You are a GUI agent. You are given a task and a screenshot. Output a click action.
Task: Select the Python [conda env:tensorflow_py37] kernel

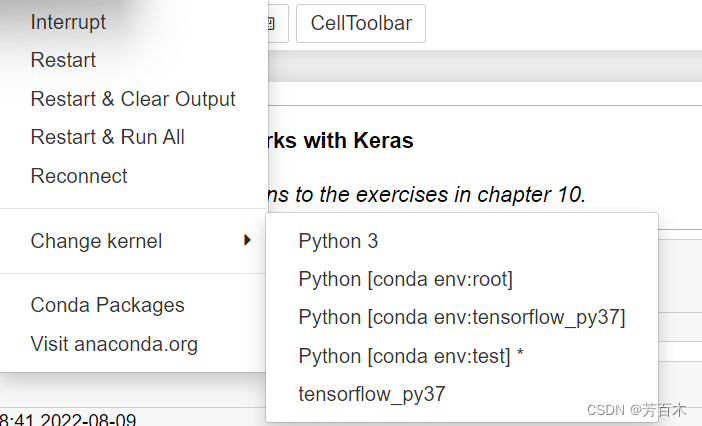point(462,317)
